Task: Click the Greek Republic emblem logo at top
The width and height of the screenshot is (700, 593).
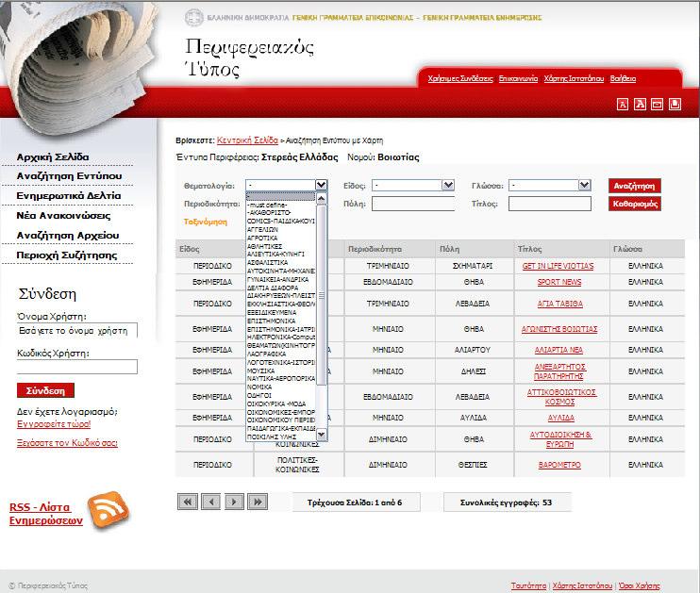Action: [193, 18]
